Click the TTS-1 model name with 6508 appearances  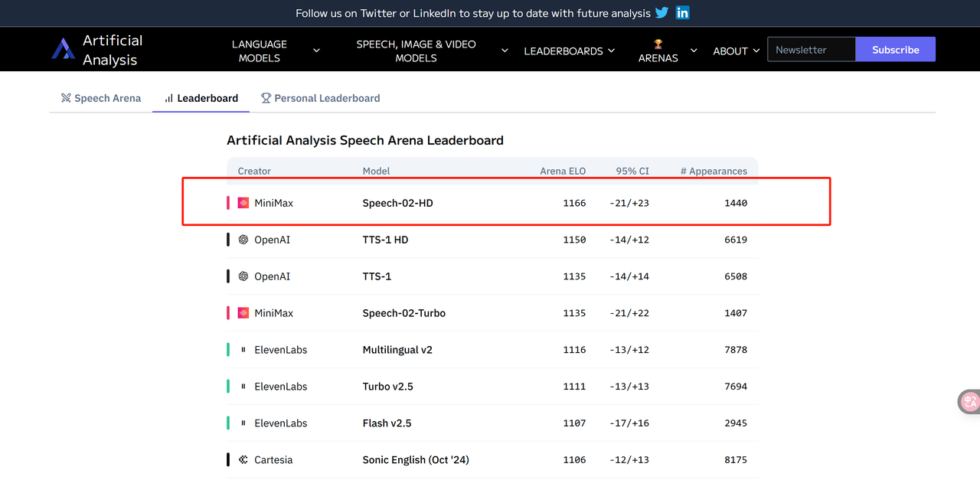377,276
